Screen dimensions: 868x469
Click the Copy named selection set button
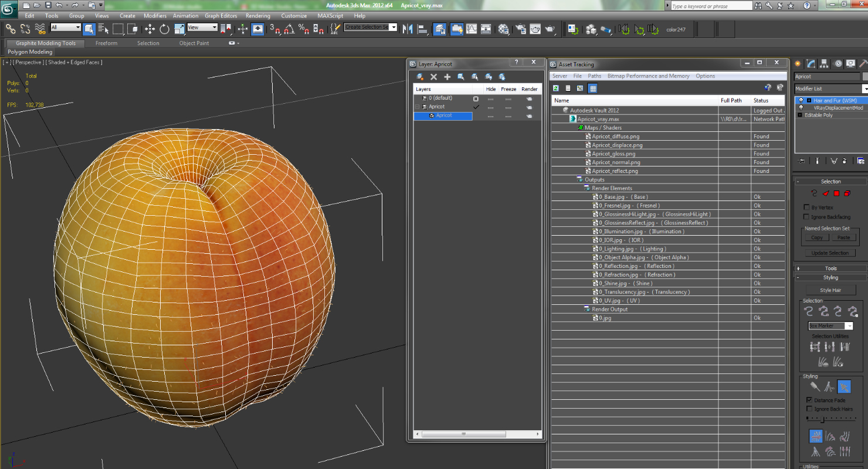[x=817, y=238]
